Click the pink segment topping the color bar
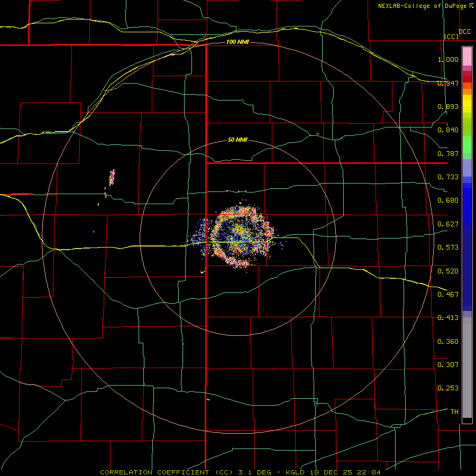The width and height of the screenshot is (476, 476). [467, 56]
